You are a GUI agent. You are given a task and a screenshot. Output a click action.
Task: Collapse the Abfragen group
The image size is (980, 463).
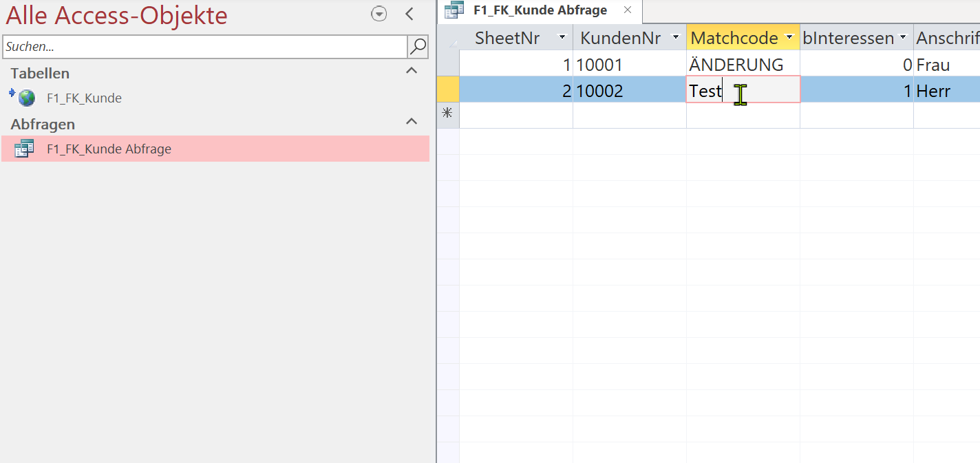click(x=412, y=122)
